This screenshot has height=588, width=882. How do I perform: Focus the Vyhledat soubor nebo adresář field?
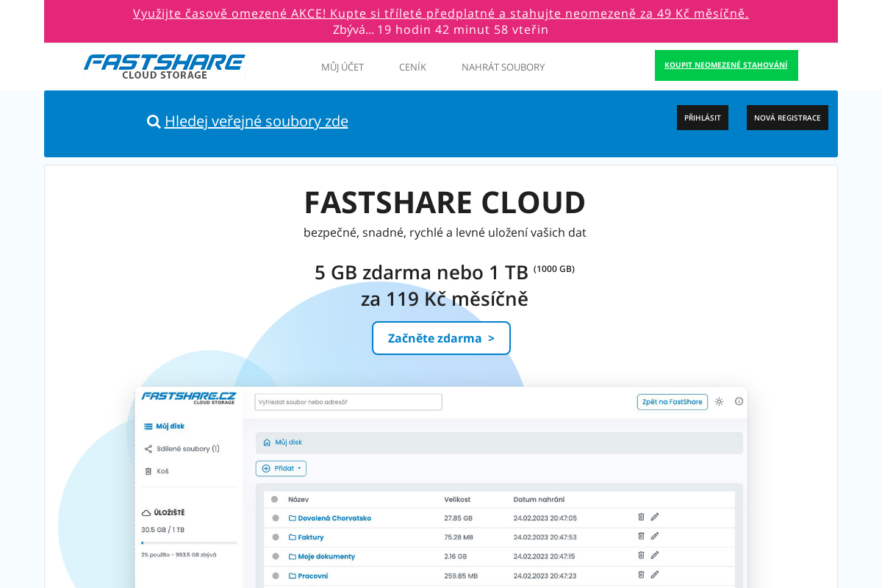[x=348, y=402]
